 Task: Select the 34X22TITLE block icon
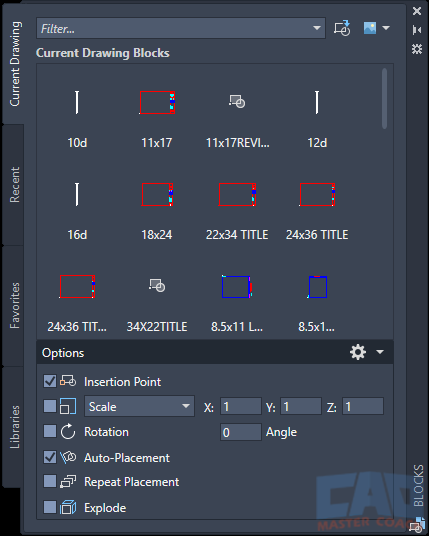(x=157, y=285)
